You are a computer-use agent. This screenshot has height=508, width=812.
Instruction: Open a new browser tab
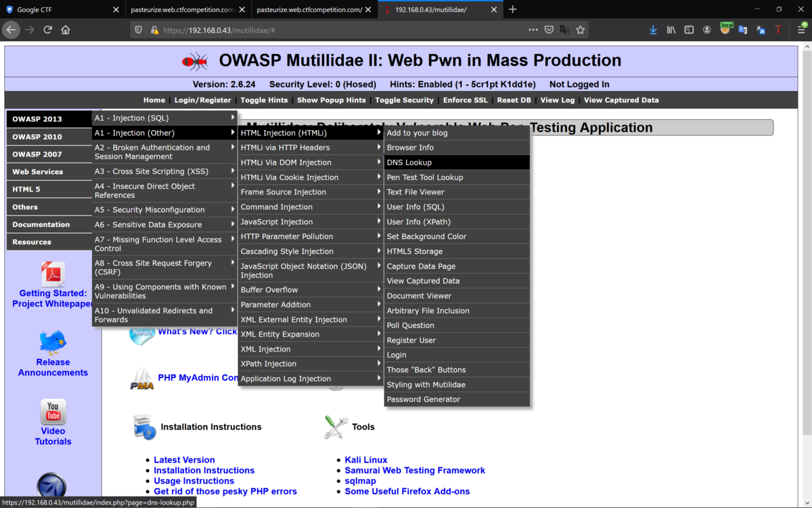pos(512,9)
